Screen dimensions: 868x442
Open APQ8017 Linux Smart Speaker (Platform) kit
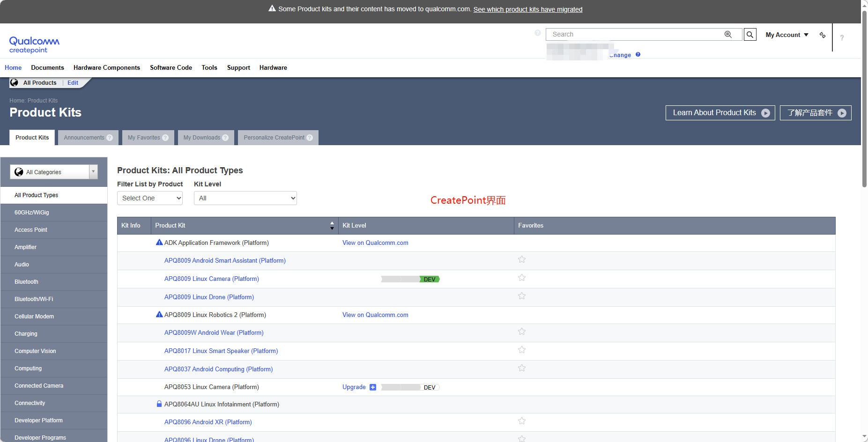221,351
